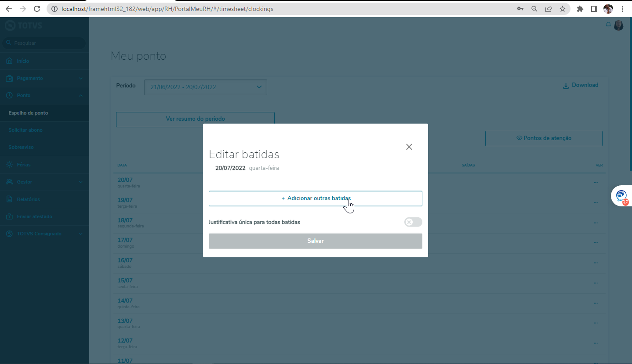Click the TOTVS Consignado coin icon
Image resolution: width=632 pixels, height=364 pixels.
[x=9, y=234]
